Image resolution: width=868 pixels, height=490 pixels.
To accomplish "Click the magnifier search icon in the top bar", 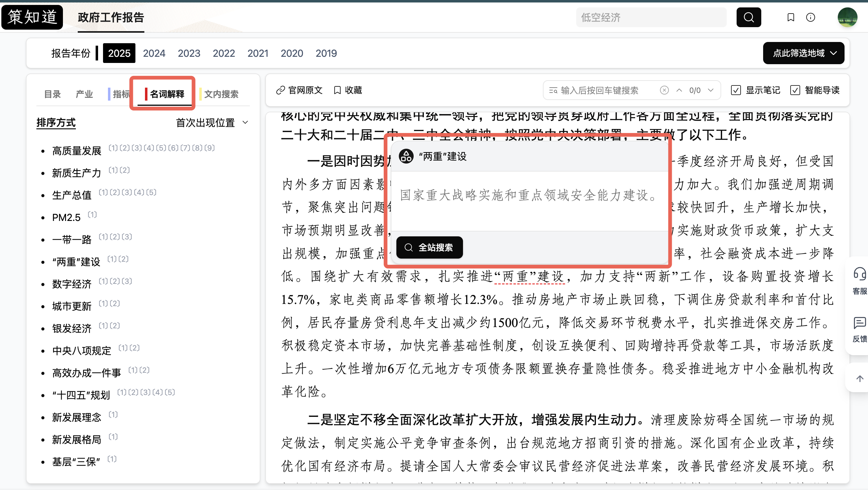I will (749, 17).
